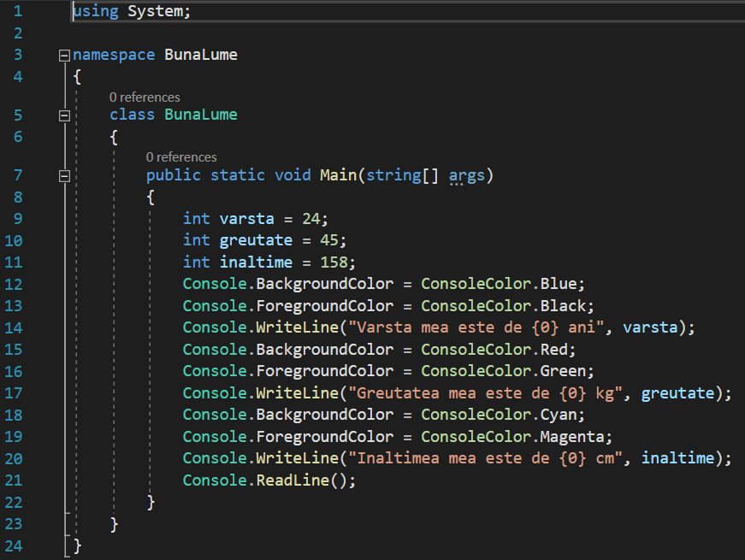Image resolution: width=745 pixels, height=560 pixels.
Task: Click the 'static' keyword on line 7
Action: pyautogui.click(x=238, y=174)
